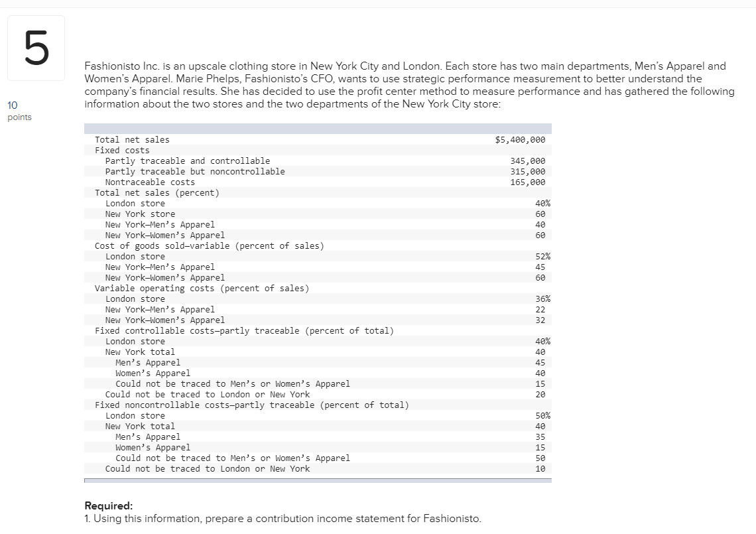Select the 'New York store' row label

click(x=141, y=214)
